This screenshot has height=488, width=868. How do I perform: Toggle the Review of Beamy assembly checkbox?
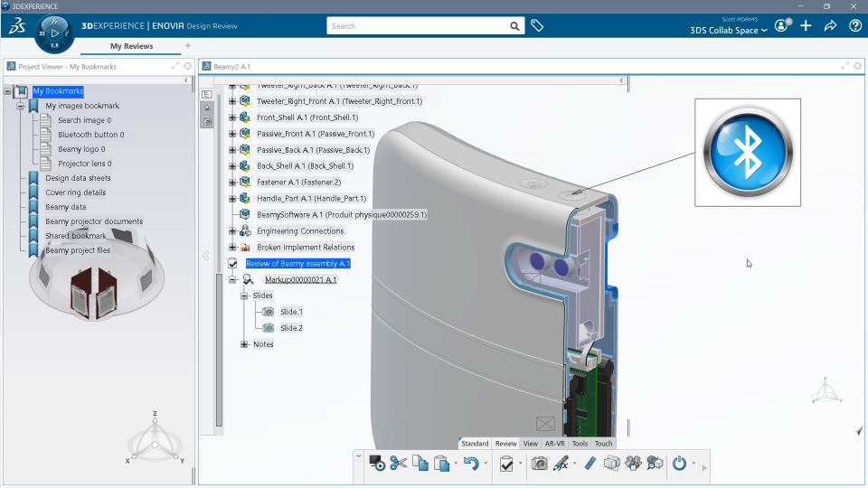233,263
